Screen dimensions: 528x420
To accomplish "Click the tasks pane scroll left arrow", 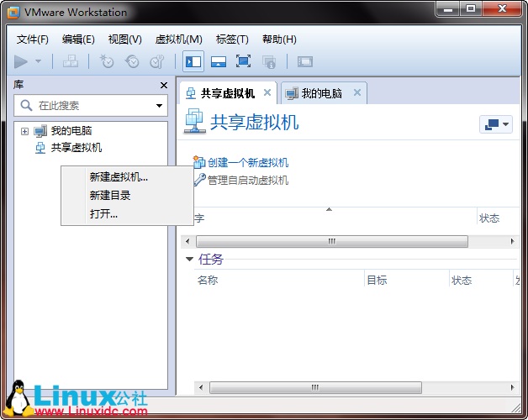I will point(201,387).
